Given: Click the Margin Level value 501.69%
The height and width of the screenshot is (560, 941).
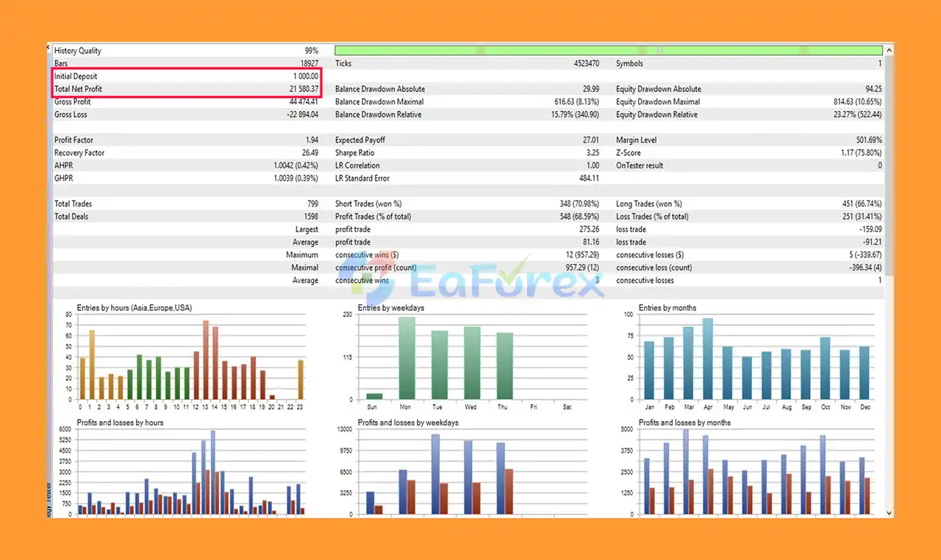Looking at the screenshot, I should (867, 140).
